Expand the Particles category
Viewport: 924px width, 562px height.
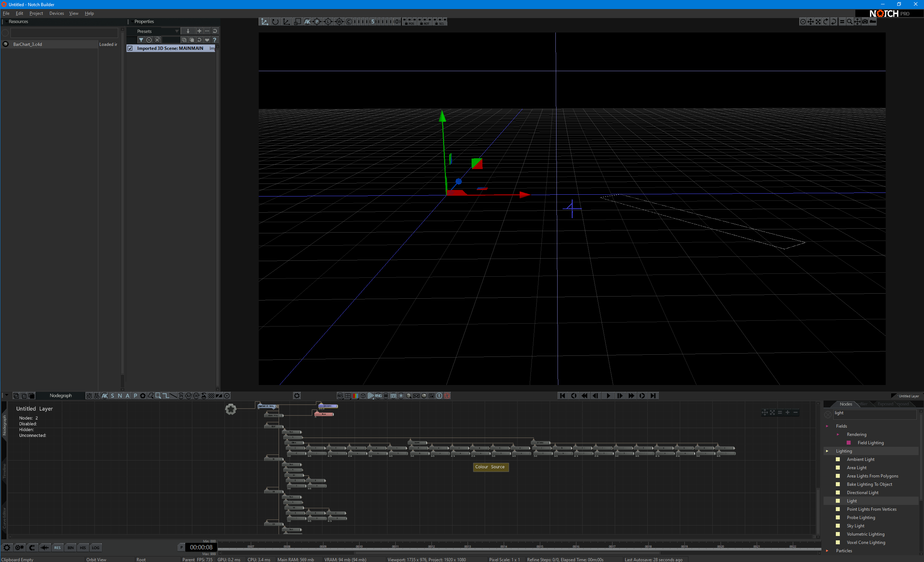[x=827, y=551]
